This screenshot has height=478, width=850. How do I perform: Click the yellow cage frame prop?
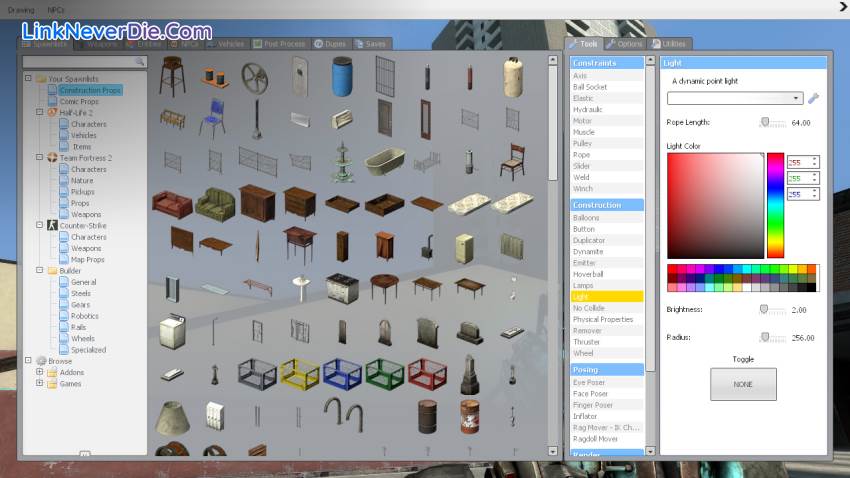point(298,374)
